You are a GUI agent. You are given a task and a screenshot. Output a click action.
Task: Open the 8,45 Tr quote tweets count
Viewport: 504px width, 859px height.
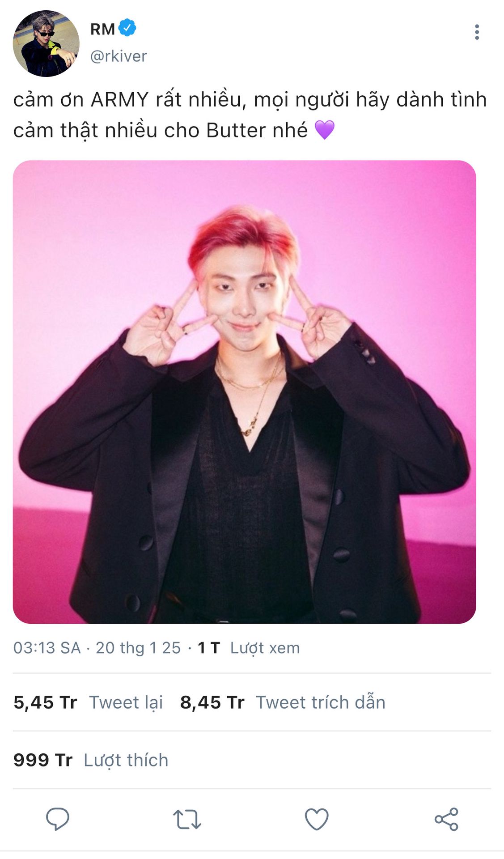(212, 702)
